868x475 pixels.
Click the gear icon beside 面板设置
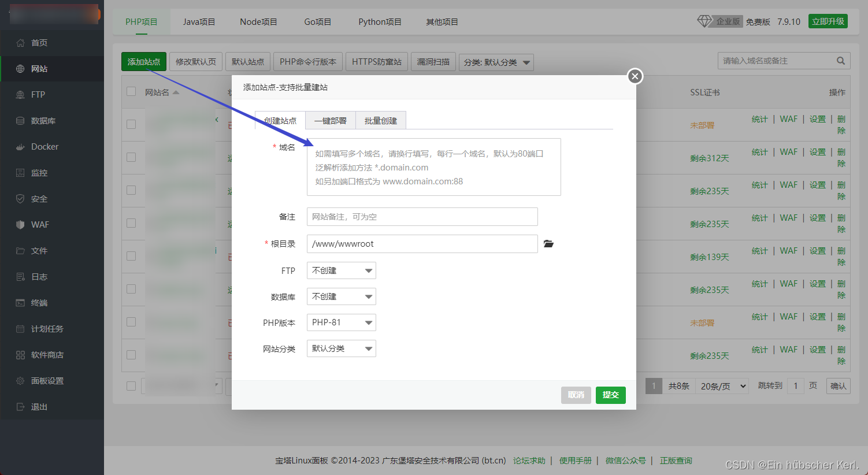(x=20, y=381)
